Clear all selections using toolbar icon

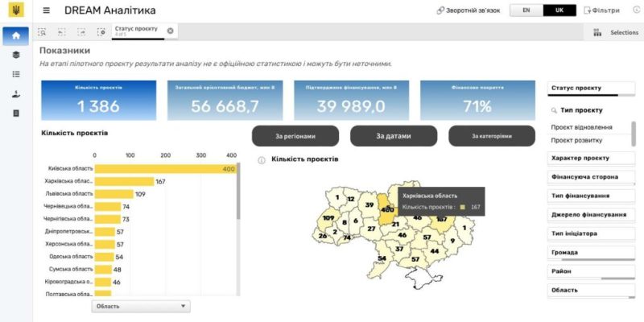pos(101,32)
